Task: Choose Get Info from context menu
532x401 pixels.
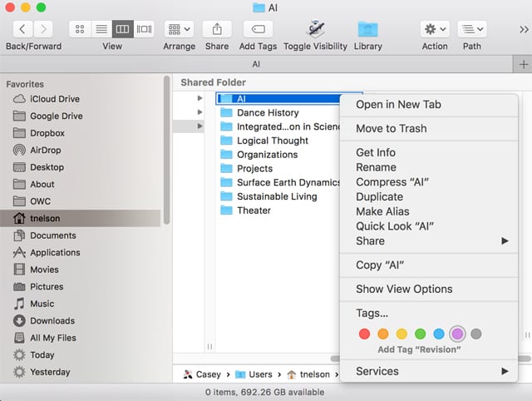Action: point(376,152)
